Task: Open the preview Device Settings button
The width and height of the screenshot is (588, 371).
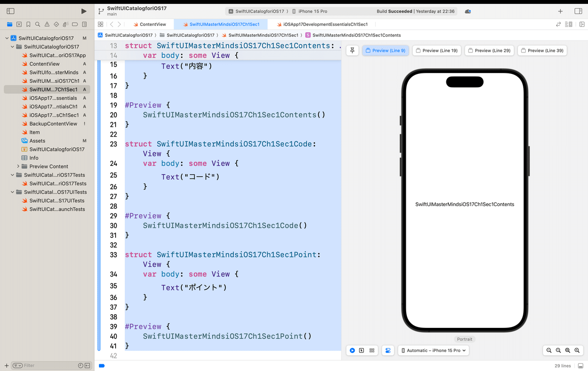Action: pos(388,350)
